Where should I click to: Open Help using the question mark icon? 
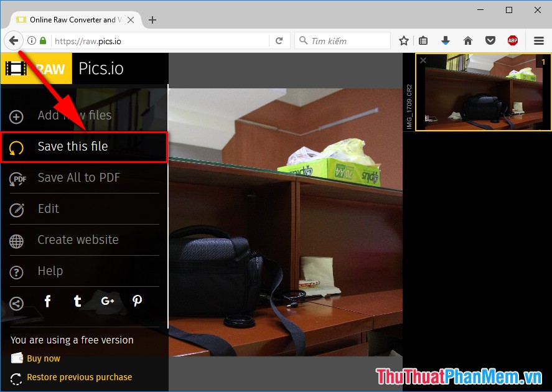17,271
